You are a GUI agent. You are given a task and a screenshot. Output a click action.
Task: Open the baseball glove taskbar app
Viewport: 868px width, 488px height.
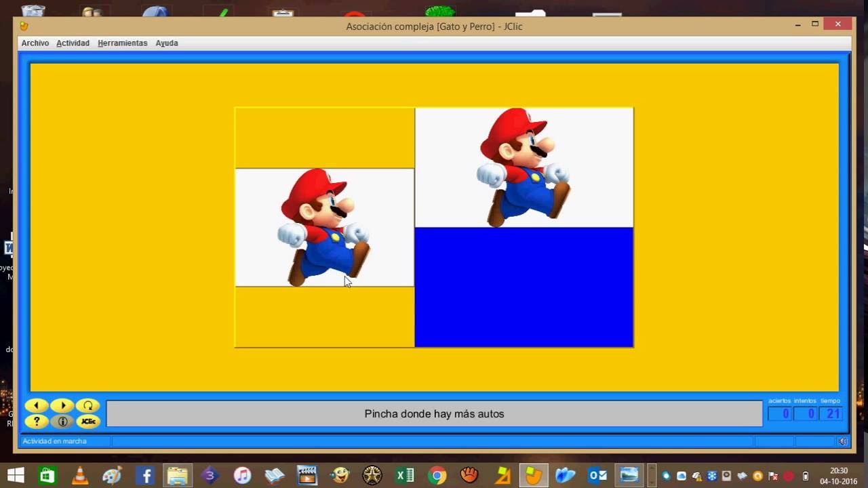(469, 475)
